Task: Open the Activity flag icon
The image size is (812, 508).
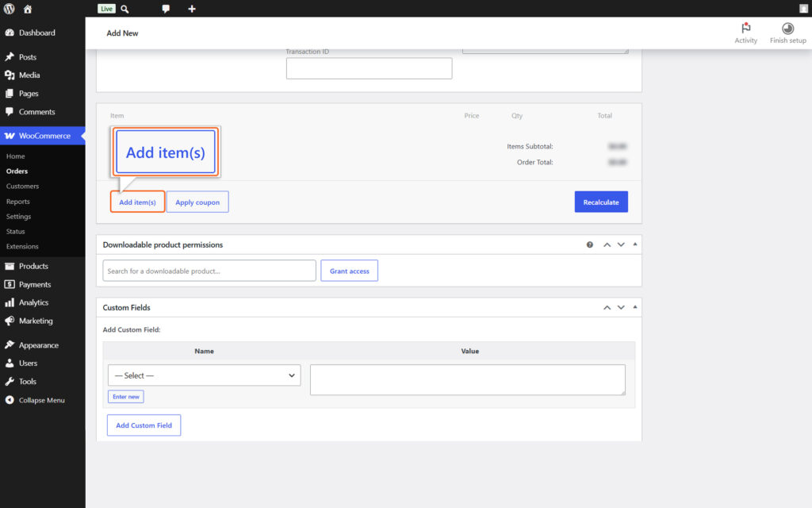Action: click(745, 28)
